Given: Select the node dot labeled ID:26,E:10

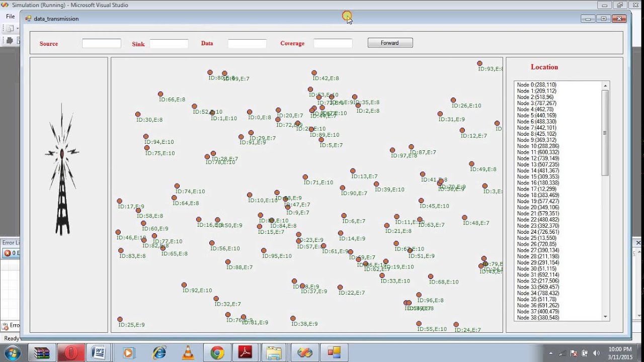Looking at the screenshot, I should 453,100.
